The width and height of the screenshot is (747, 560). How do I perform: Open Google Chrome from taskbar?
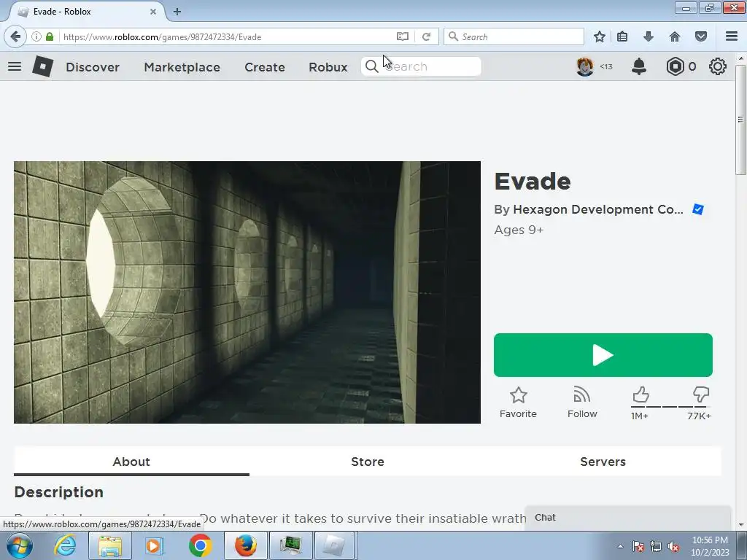tap(200, 545)
